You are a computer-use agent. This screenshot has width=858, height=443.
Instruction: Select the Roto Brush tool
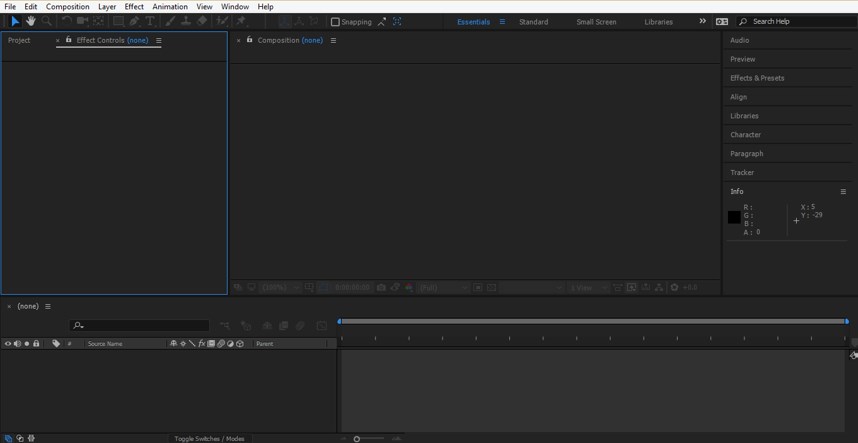pyautogui.click(x=222, y=21)
